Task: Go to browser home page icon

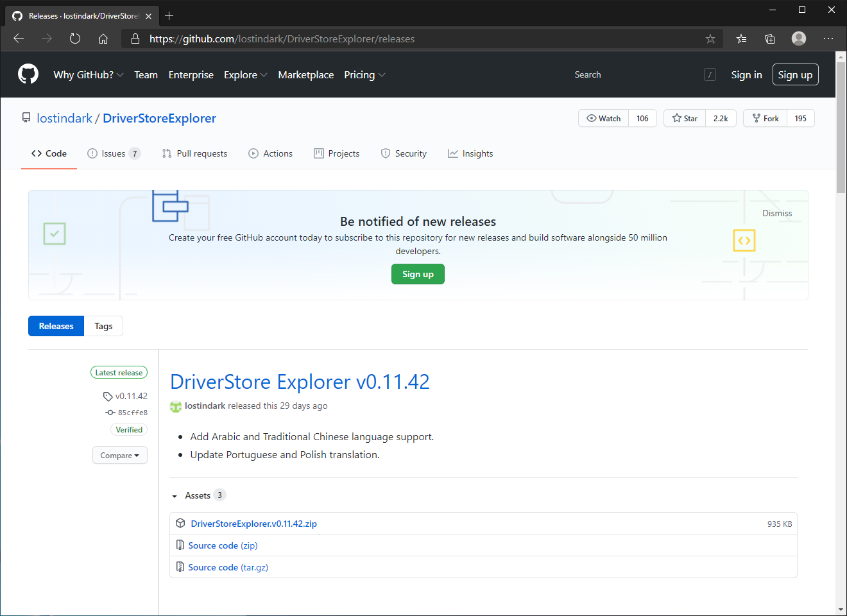Action: [x=103, y=38]
